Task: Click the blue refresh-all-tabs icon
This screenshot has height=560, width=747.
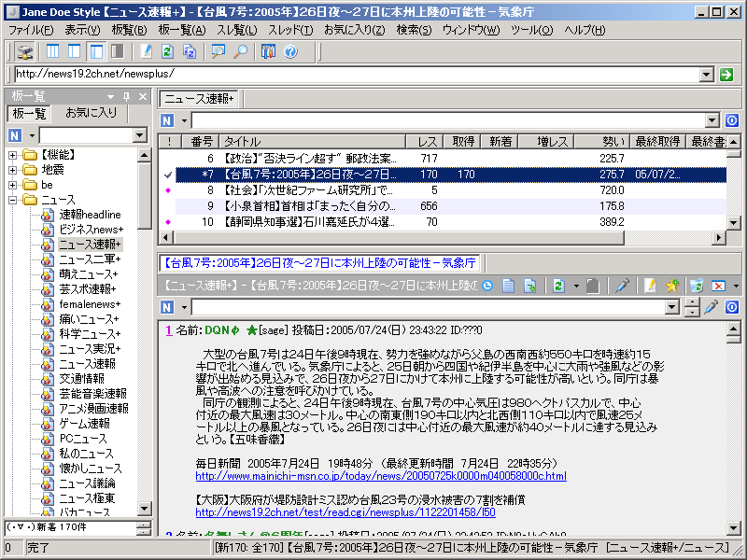Action: coord(190,51)
